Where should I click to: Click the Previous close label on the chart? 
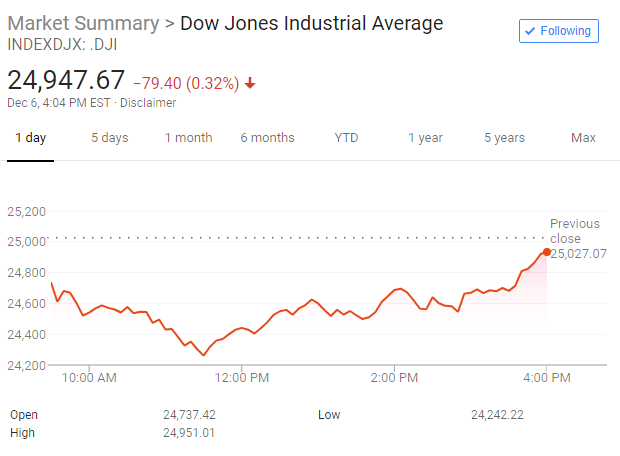pyautogui.click(x=575, y=231)
